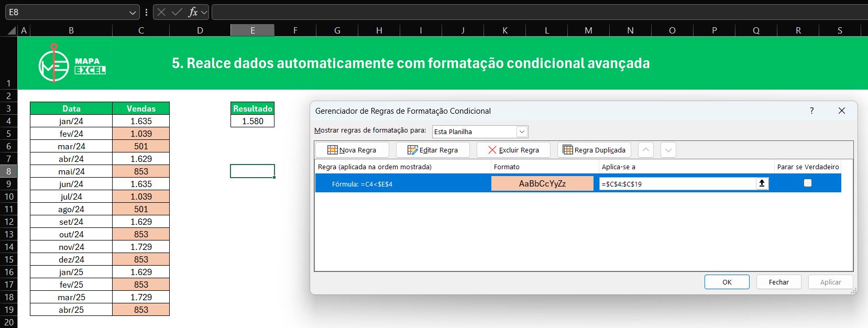The height and width of the screenshot is (328, 868).
Task: Select cell jul/24
Action: coord(71,196)
